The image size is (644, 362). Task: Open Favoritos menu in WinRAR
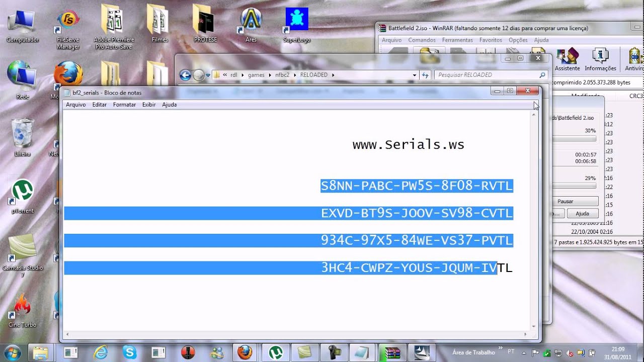[491, 40]
